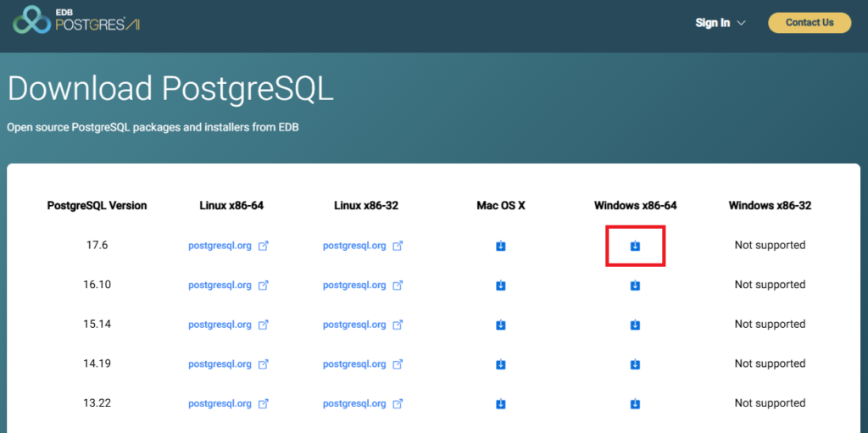Image resolution: width=868 pixels, height=433 pixels.
Task: Open postgresql.org link for 13.22 Linux x86-32
Action: pyautogui.click(x=354, y=403)
